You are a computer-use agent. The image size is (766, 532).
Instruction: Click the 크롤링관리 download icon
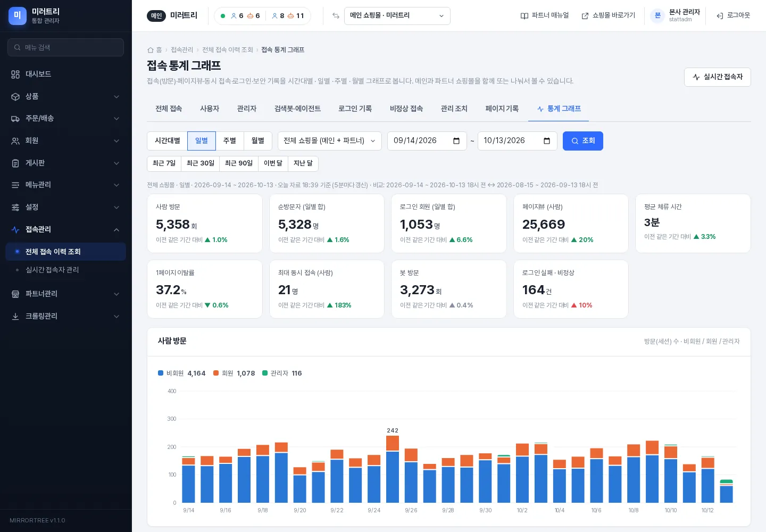tap(15, 317)
